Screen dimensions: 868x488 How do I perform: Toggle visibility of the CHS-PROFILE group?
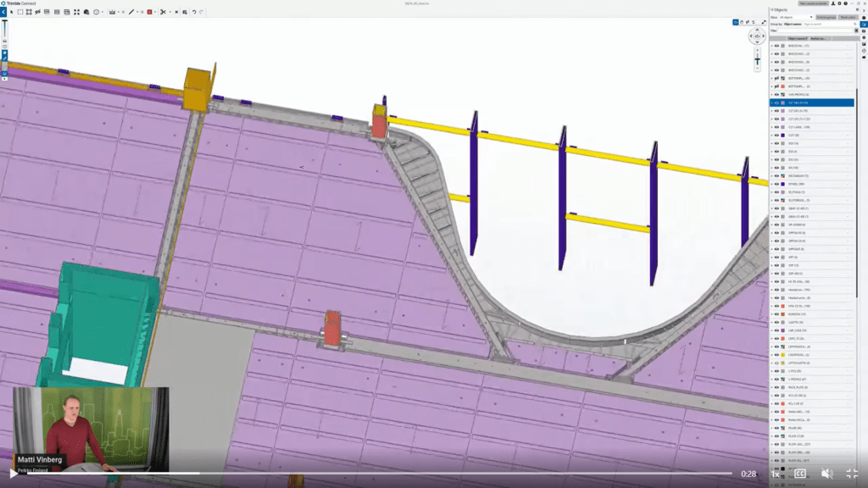(776, 94)
